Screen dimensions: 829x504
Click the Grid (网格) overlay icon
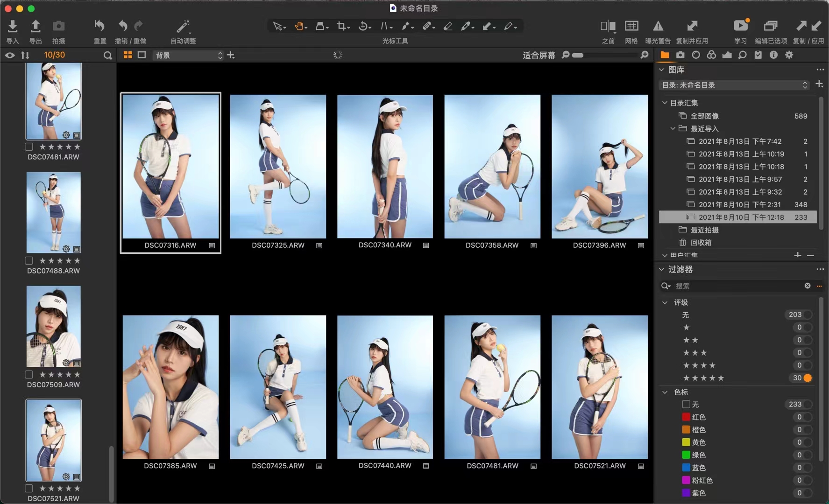631,27
